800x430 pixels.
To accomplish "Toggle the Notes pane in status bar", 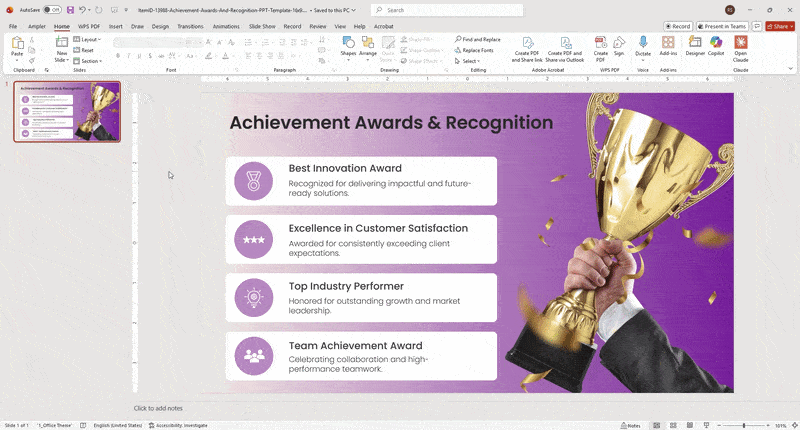I will point(631,425).
